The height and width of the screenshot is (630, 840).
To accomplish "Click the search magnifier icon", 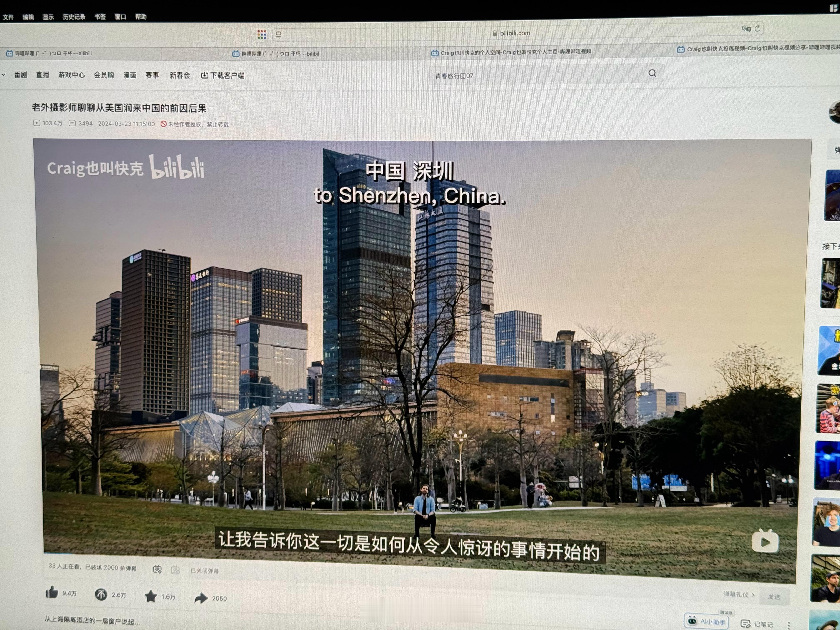I will (x=652, y=73).
